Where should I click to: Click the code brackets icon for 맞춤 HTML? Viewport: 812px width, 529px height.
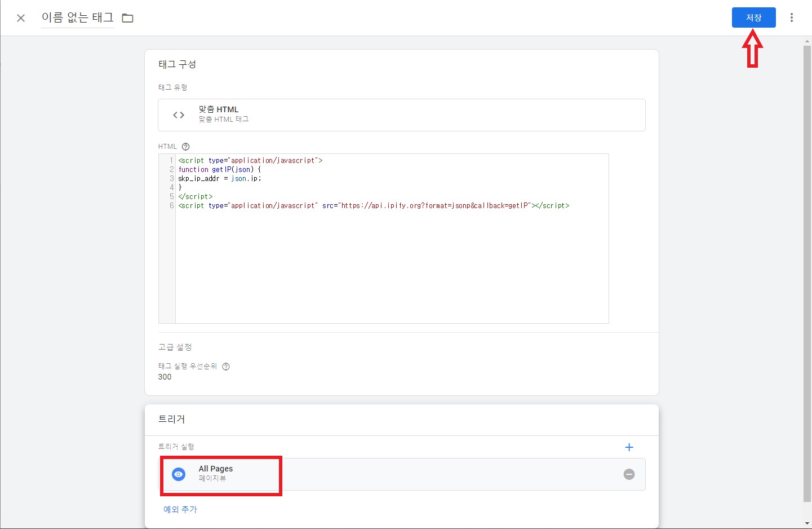(x=179, y=115)
